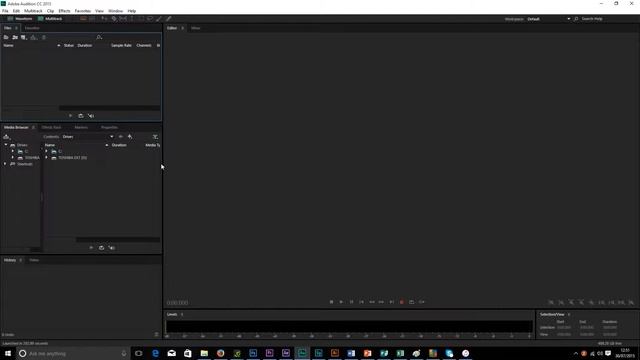The width and height of the screenshot is (640, 360).
Task: Toggle auto-play in Media Browser panel
Action: (x=111, y=248)
